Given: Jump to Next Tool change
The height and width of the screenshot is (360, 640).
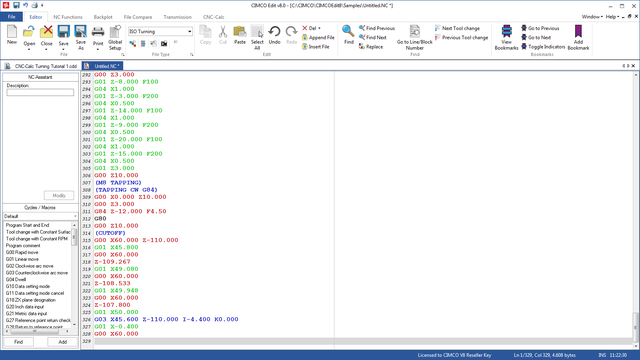Looking at the screenshot, I should [x=457, y=29].
